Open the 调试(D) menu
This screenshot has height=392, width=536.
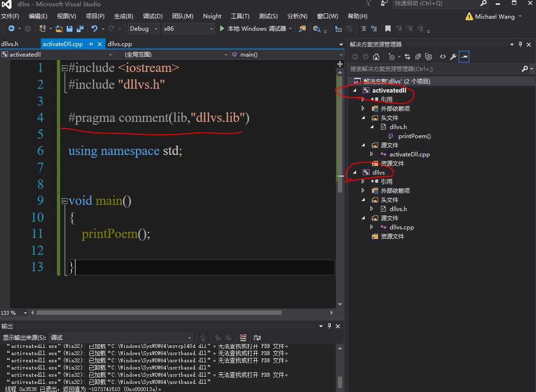(153, 16)
